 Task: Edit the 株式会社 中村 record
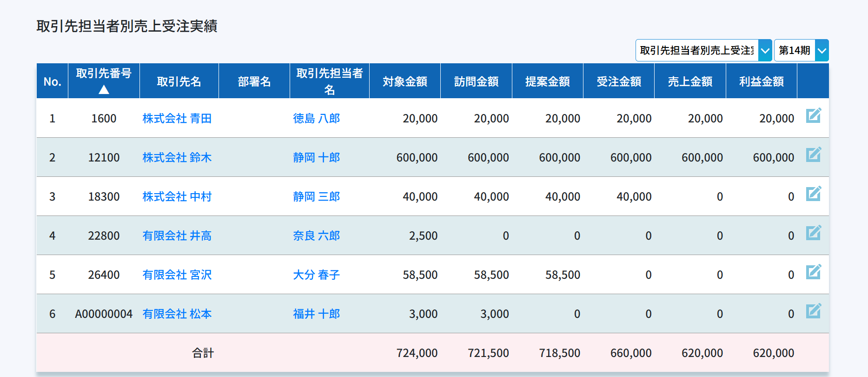(813, 194)
